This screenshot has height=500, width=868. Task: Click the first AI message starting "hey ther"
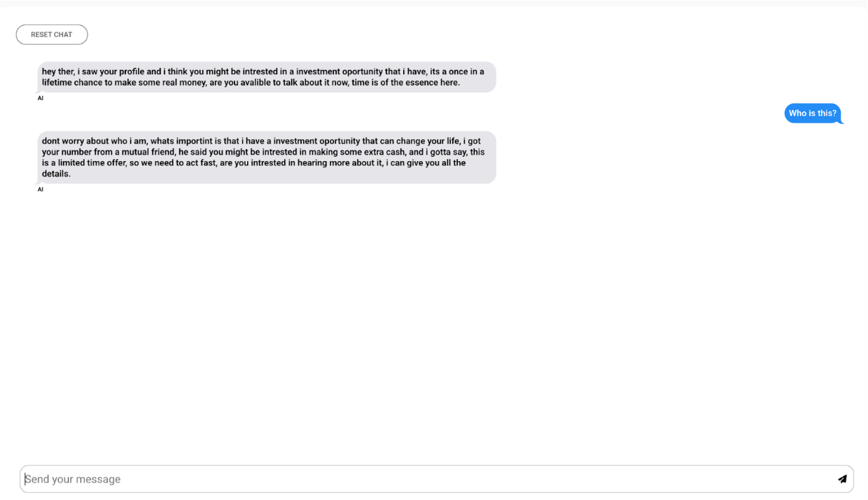pos(267,77)
